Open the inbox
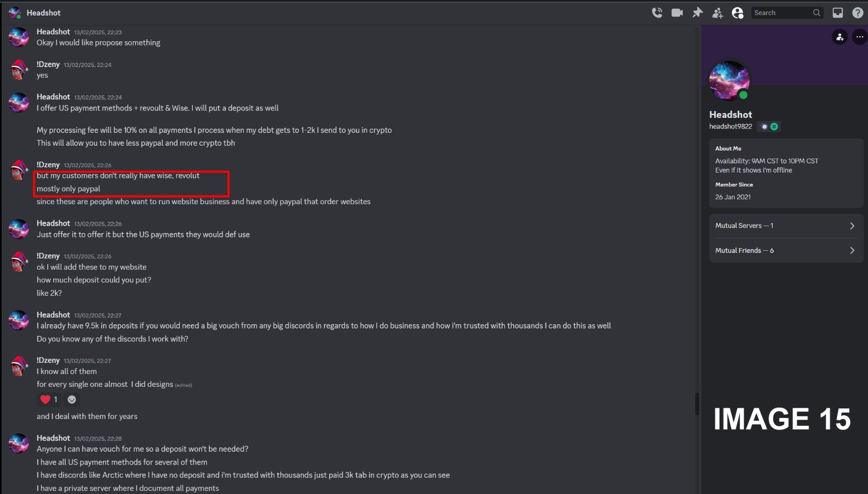The image size is (868, 494). [x=838, y=13]
